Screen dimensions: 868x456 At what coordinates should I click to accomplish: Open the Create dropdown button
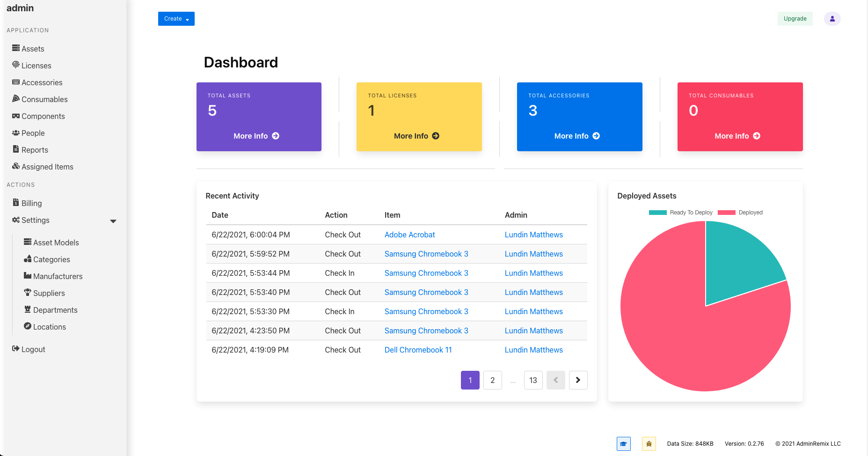[176, 19]
